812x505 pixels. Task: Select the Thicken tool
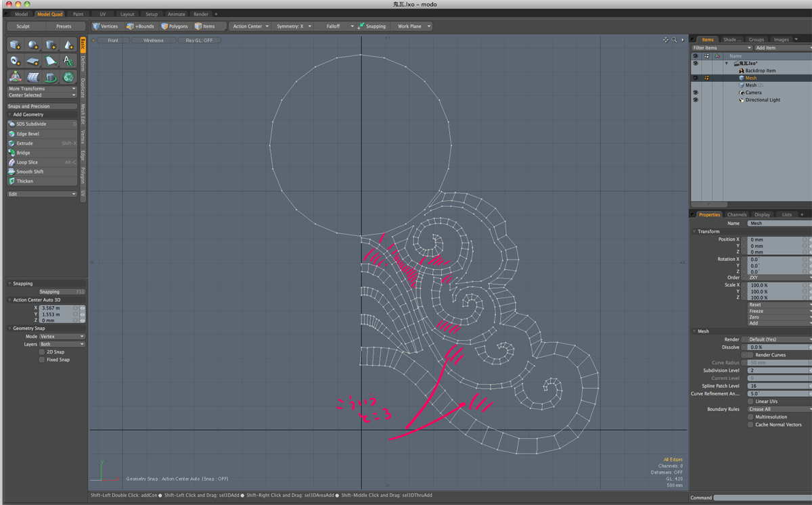coord(42,181)
